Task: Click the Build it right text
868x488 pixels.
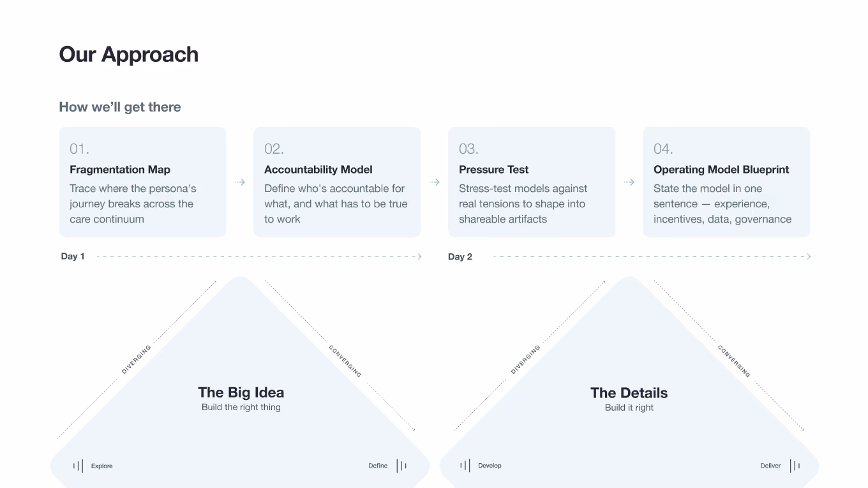Action: [x=629, y=408]
